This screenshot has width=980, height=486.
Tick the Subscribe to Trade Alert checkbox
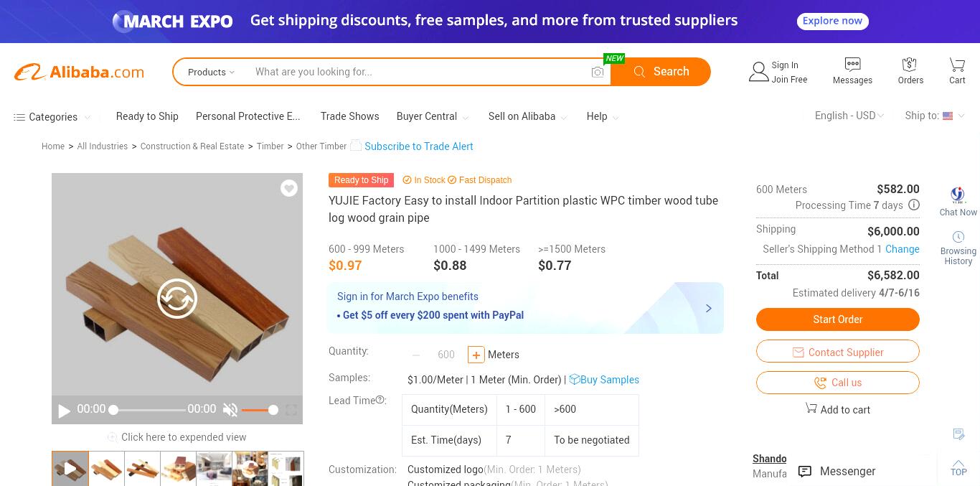click(x=356, y=146)
